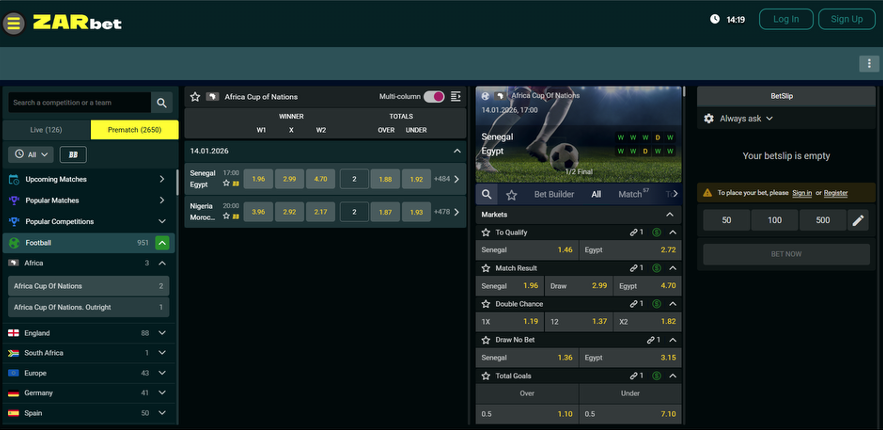This screenshot has width=884, height=430.
Task: Open Bet Builder icon for Senegal match
Action: coord(236,184)
